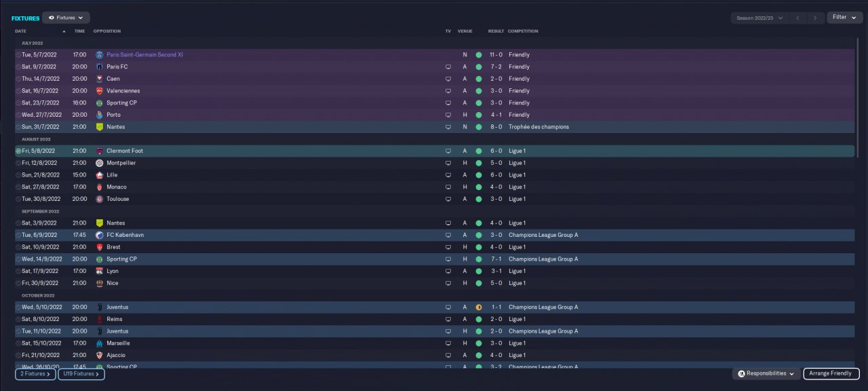
Task: Click the green win indicator for Lille match
Action: click(478, 175)
